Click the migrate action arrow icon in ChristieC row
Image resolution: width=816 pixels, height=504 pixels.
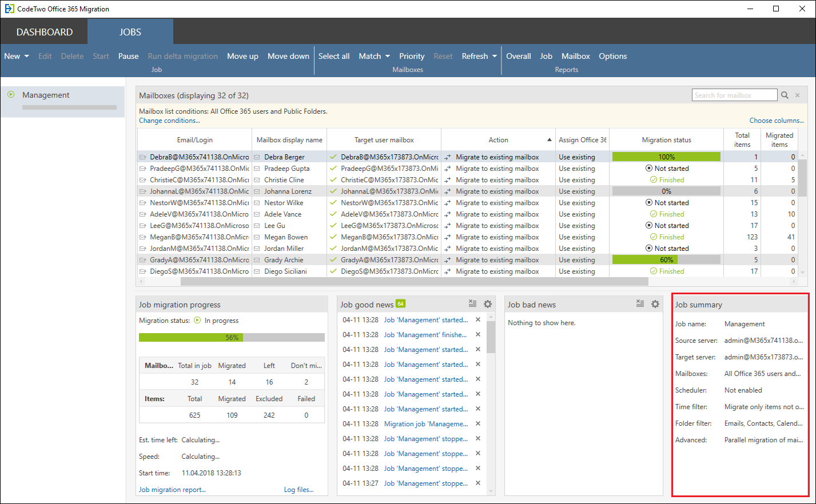click(448, 180)
